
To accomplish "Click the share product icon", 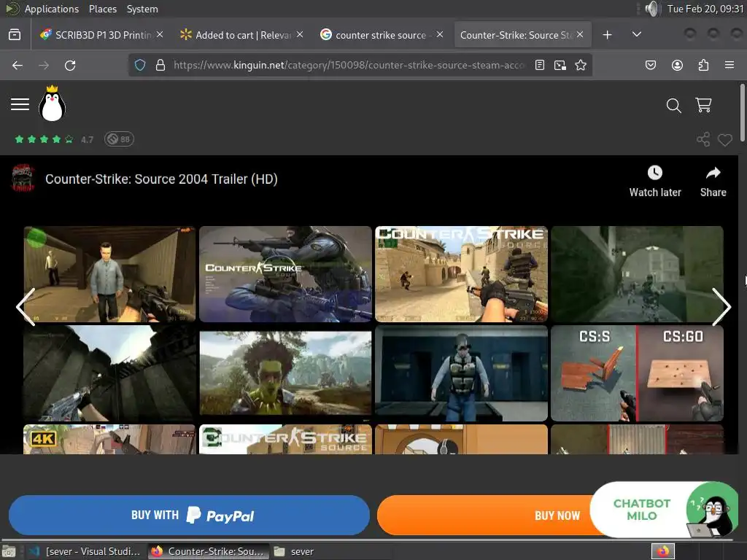I will point(703,139).
